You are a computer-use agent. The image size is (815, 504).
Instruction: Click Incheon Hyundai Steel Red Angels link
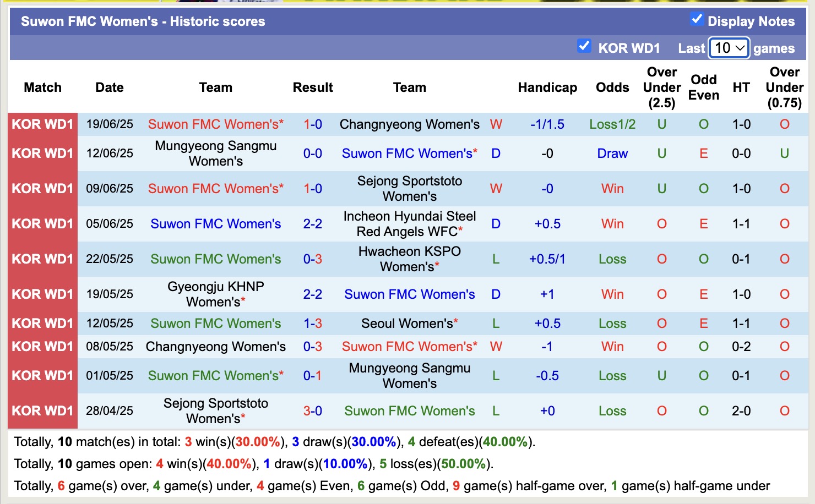pos(409,223)
